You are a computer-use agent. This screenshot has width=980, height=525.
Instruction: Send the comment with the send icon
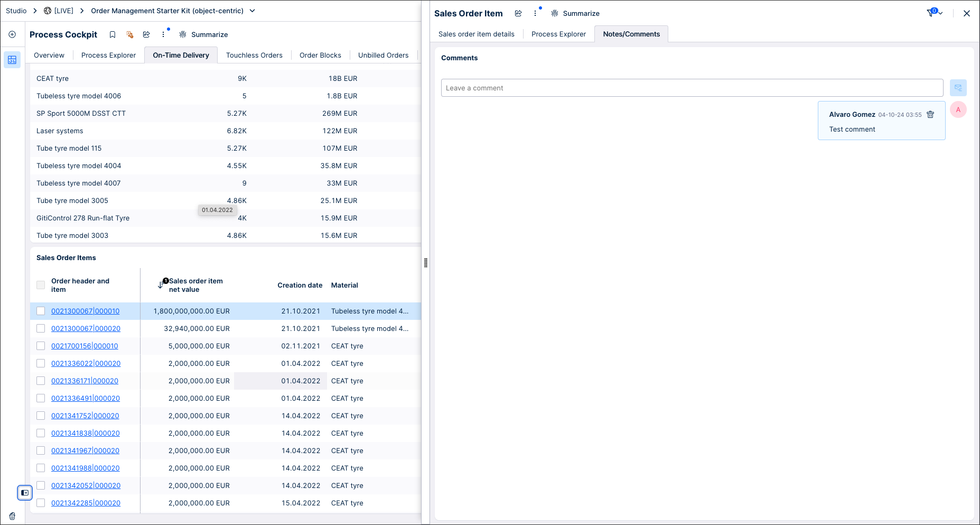958,88
